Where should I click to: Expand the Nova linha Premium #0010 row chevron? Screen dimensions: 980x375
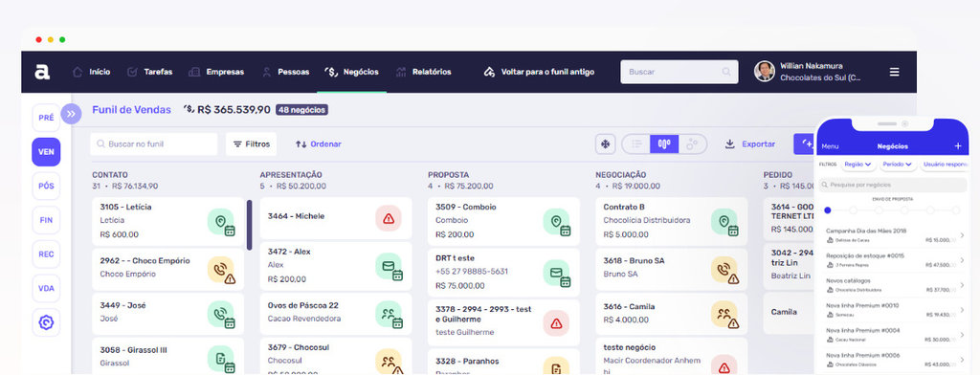point(962,311)
